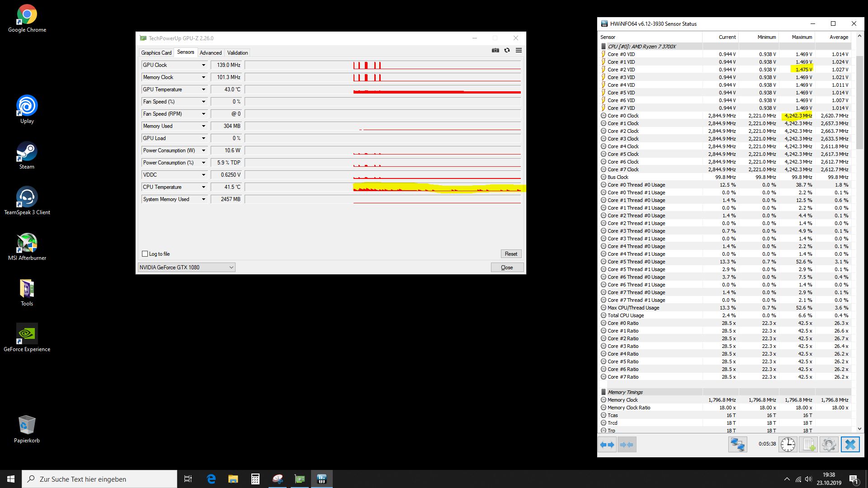Enable the Log to file checkbox

[x=145, y=254]
